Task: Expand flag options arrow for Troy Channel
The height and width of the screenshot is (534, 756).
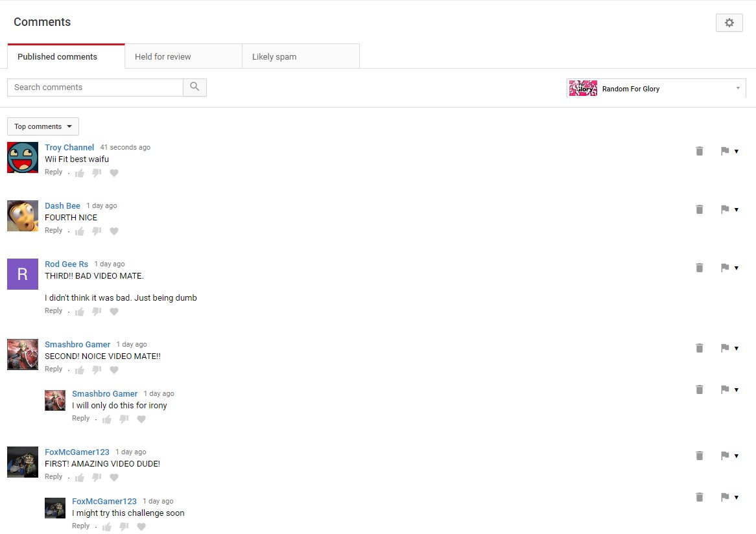Action: pos(737,152)
